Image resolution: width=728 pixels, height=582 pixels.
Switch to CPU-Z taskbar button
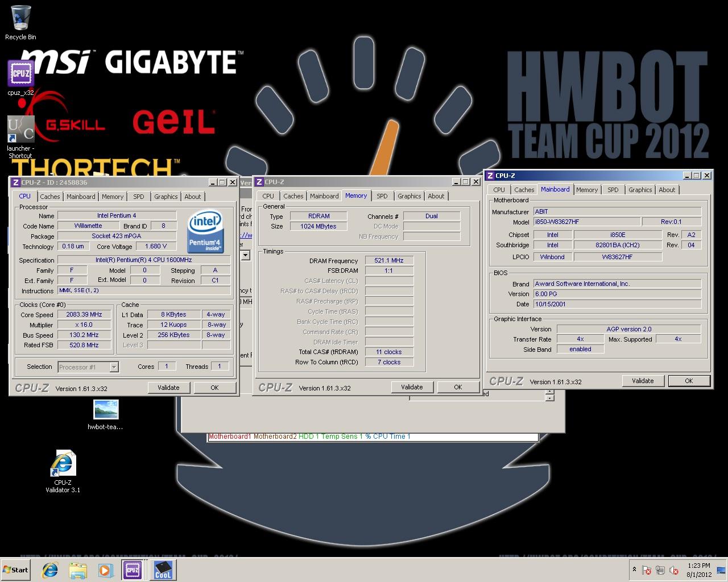(133, 570)
